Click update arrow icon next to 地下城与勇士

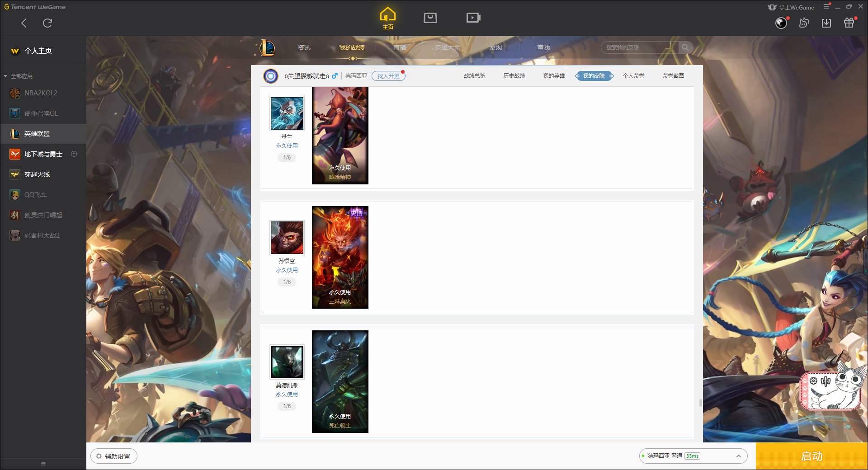74,154
